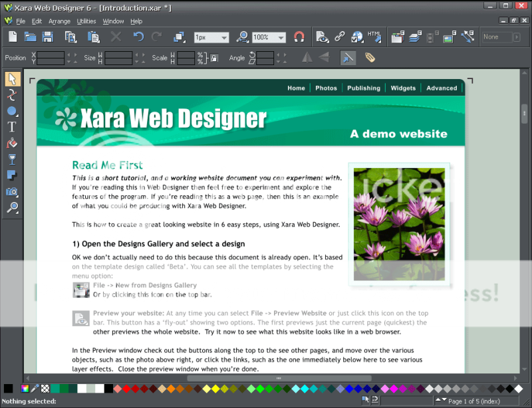The width and height of the screenshot is (532, 408).
Task: Open the Edit menu
Action: [37, 21]
